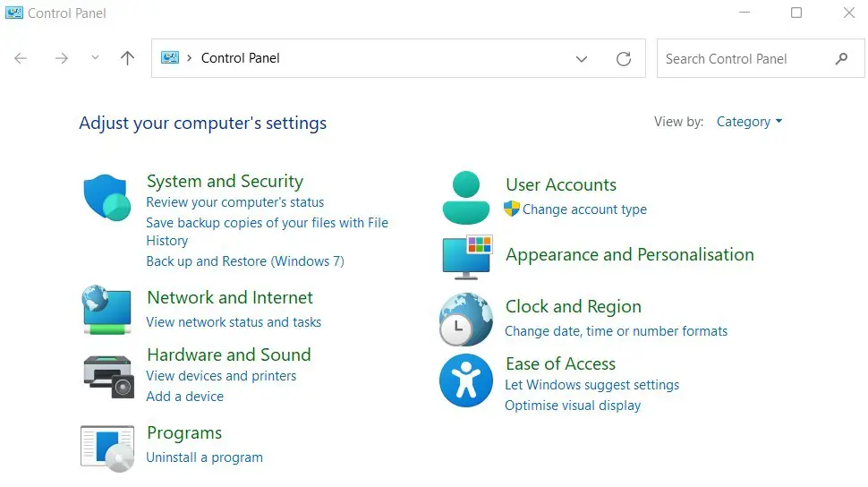
Task: Expand the View by Category dropdown
Action: tap(750, 122)
